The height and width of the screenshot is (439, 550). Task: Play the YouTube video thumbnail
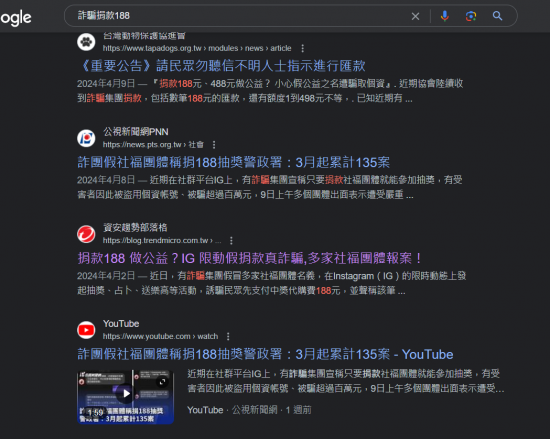coord(126,397)
